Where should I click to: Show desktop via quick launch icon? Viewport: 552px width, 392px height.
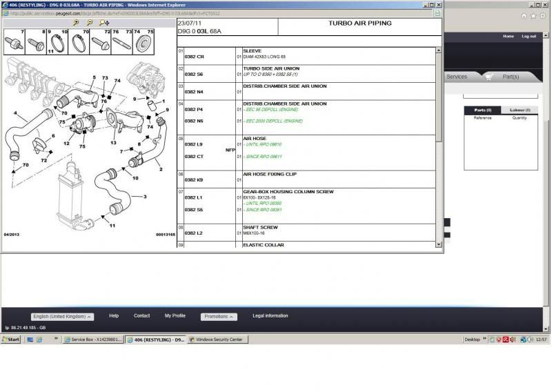(x=30, y=340)
